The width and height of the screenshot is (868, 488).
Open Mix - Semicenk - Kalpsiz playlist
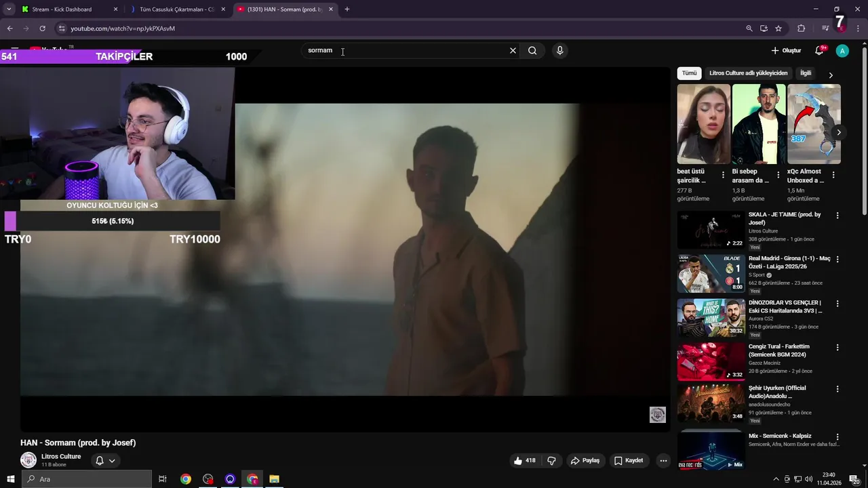coord(780,436)
